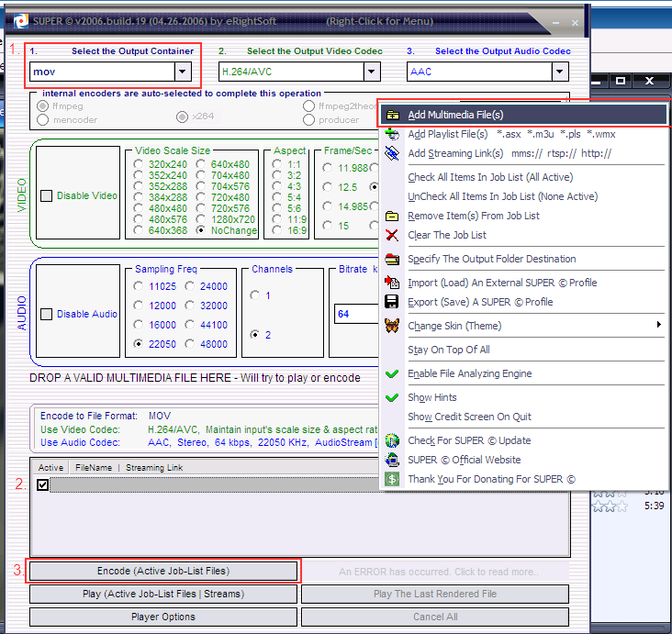The height and width of the screenshot is (634, 672).
Task: Choose the 1:1 aspect ratio
Action: (277, 164)
